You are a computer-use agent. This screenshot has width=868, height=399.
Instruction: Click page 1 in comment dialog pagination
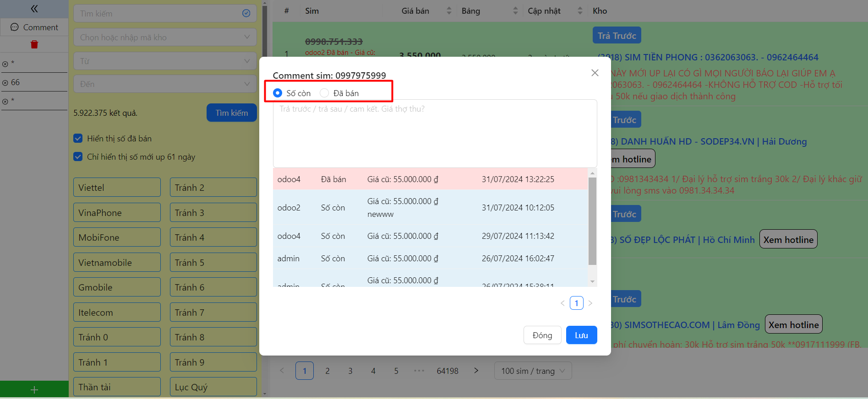click(576, 303)
